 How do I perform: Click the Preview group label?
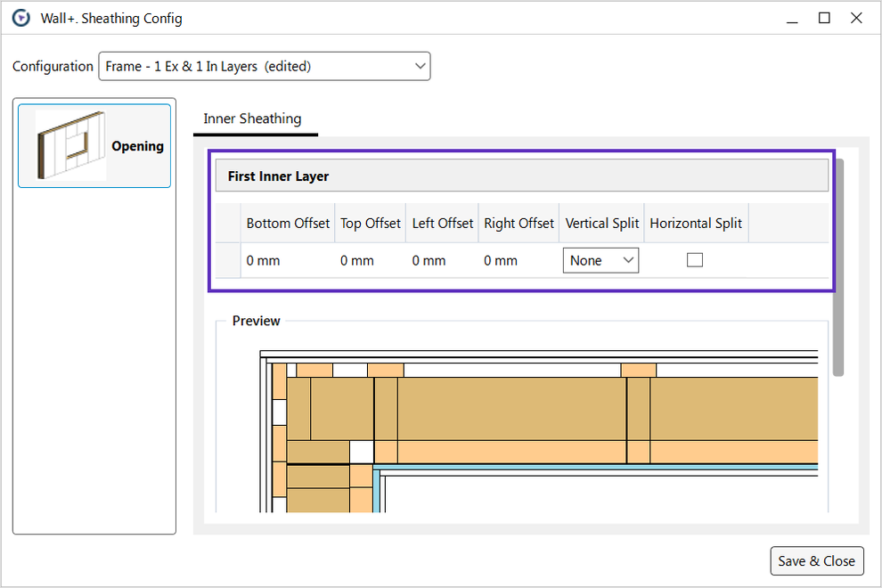click(x=256, y=321)
